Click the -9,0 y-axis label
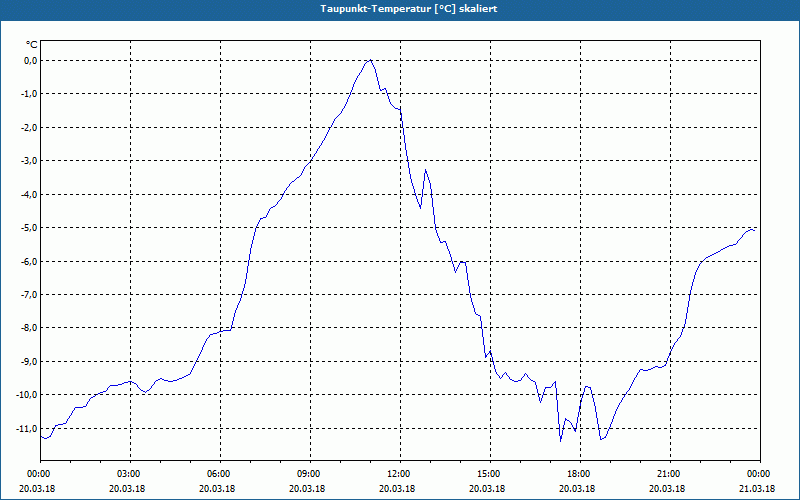Screen dimensions: 800x500 click(29, 361)
